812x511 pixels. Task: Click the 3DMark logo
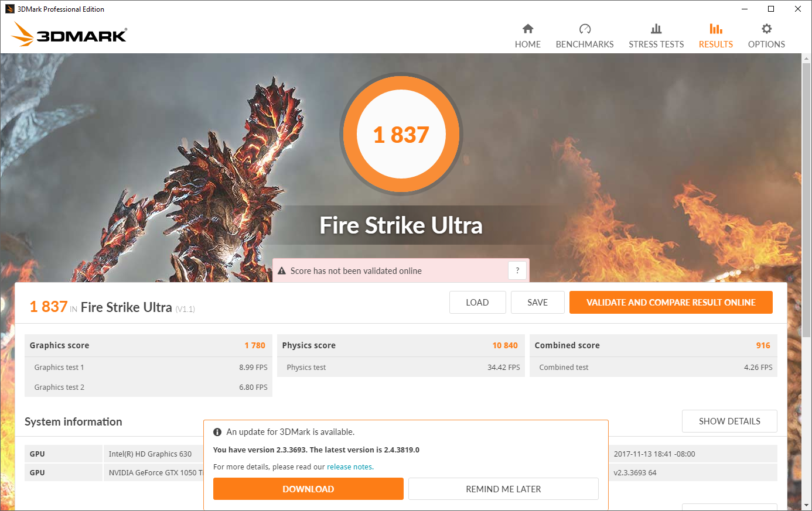pyautogui.click(x=69, y=35)
